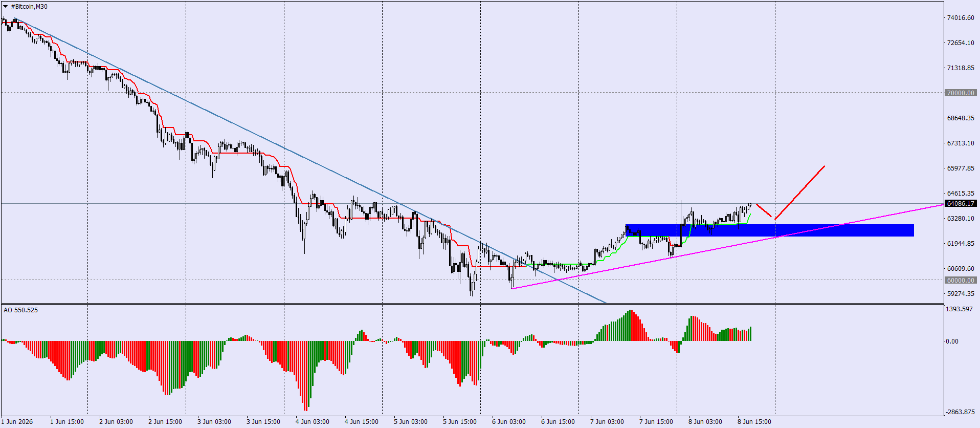Click the 59274.35 price on the scale
Screen dimensions: 980x428
pos(961,293)
